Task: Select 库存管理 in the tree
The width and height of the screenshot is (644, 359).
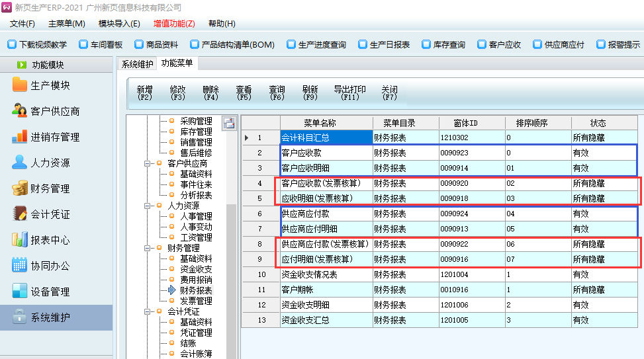Action: [x=197, y=132]
